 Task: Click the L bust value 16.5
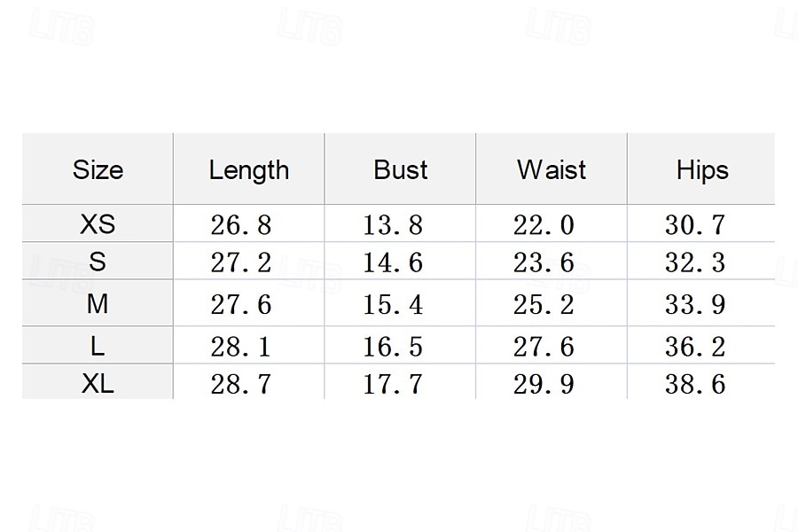(x=393, y=348)
